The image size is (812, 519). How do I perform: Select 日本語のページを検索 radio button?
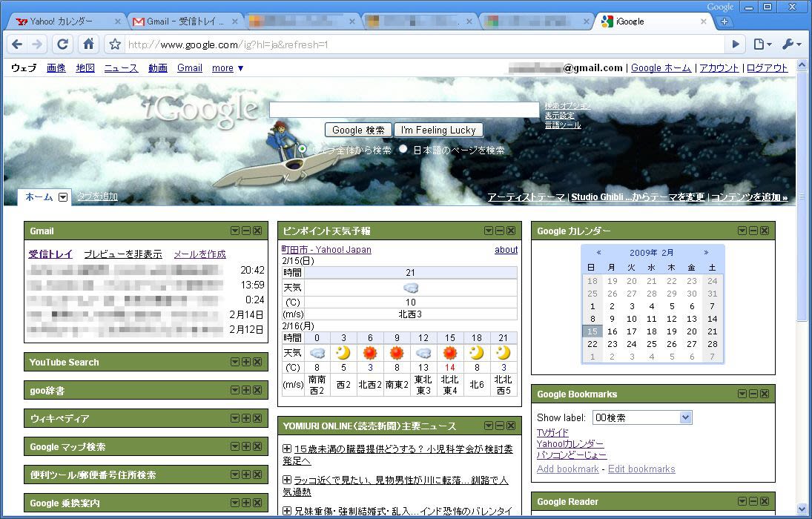click(403, 149)
